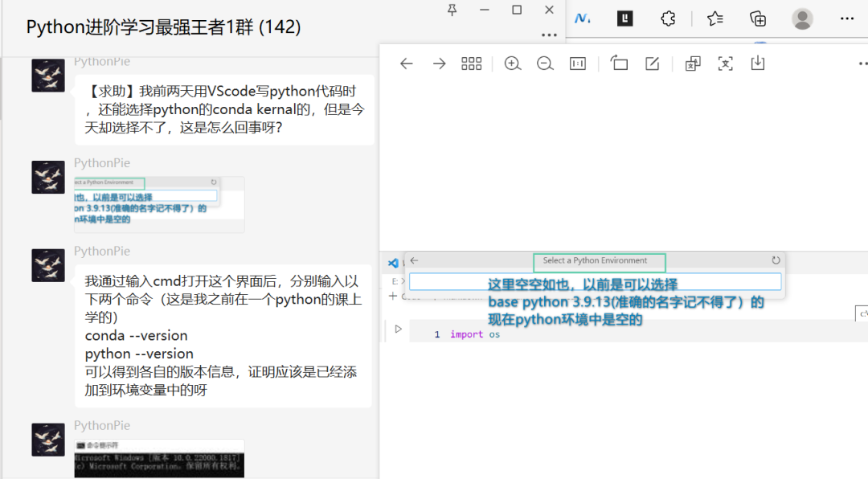Click PythonPie's avatar in the chat
The image size is (868, 479).
[48, 75]
